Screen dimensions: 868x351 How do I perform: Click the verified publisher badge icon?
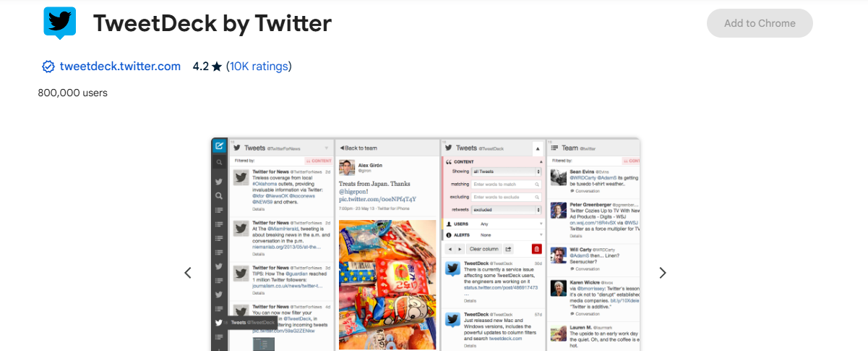pyautogui.click(x=48, y=67)
